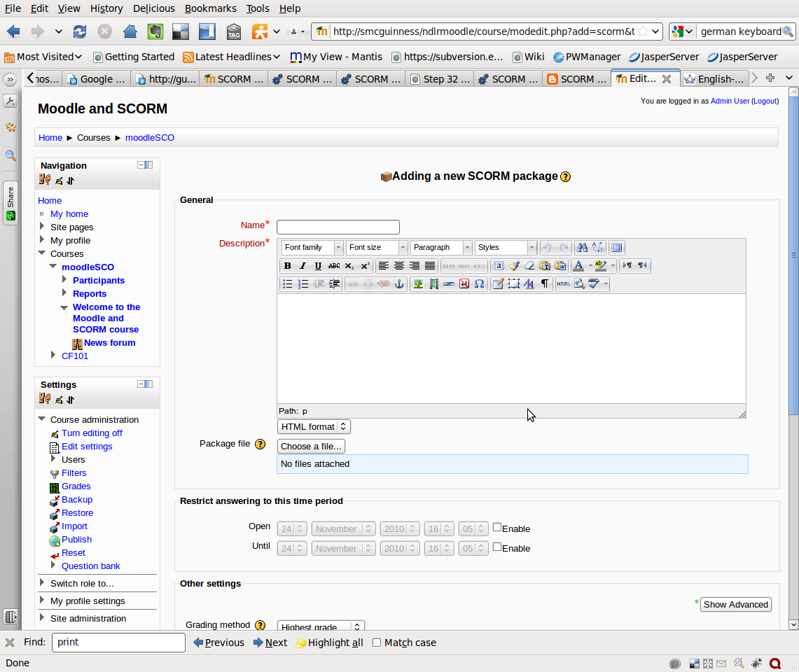Expand Site pages in Navigation
The height and width of the screenshot is (672, 799).
[x=42, y=226]
